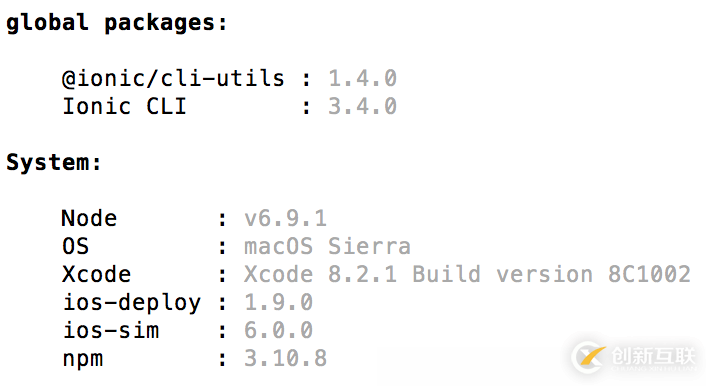Click the Node label
The width and height of the screenshot is (706, 386).
[89, 218]
